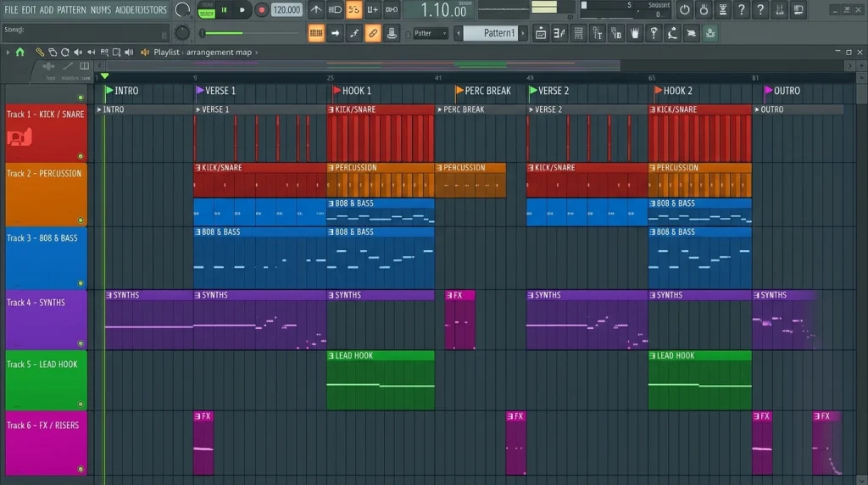Pause playback with the green pause button
This screenshot has width=868, height=485.
point(224,10)
